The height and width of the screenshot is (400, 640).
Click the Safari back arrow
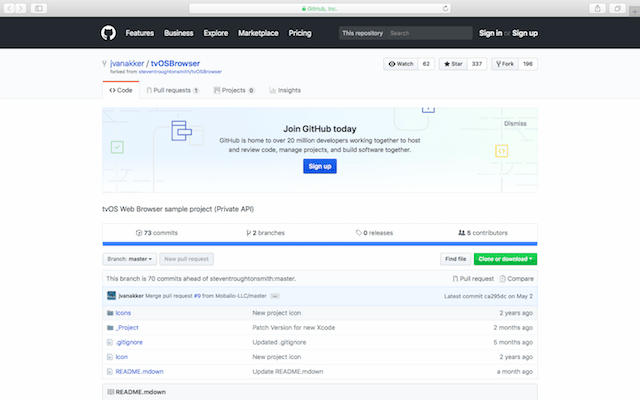11,7
